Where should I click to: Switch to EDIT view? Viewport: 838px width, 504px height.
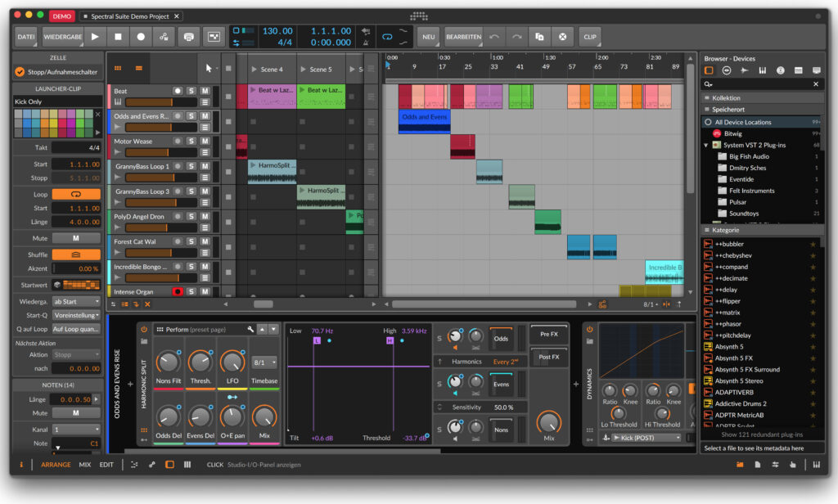106,465
